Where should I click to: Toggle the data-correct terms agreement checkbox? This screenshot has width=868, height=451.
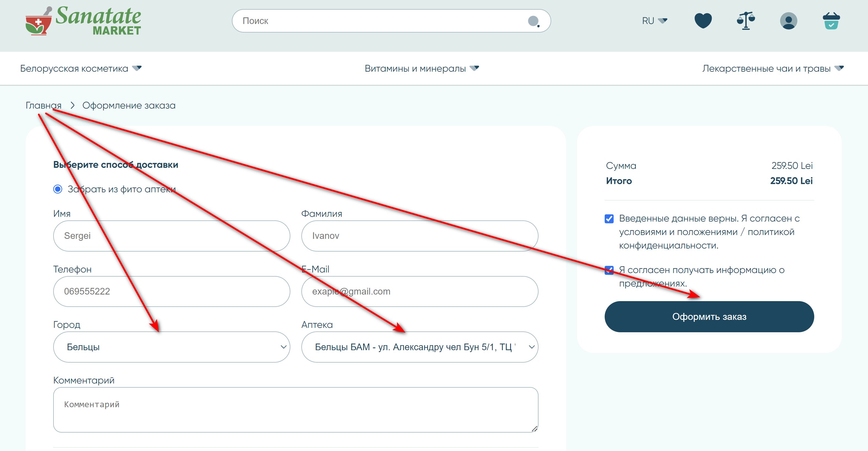[609, 219]
